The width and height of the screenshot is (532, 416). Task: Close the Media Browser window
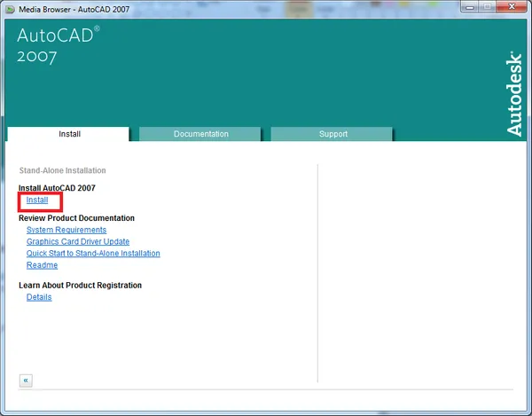[512, 6]
